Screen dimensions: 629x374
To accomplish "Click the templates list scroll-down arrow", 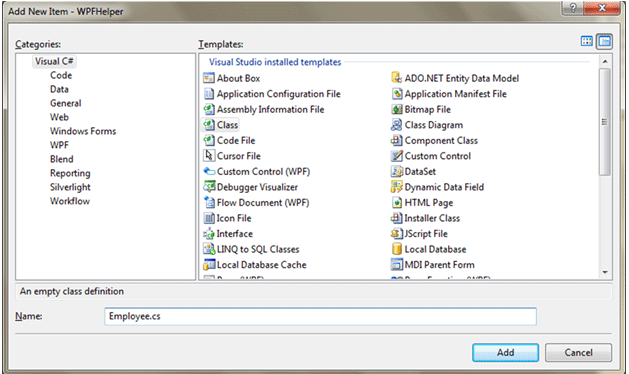I will pos(605,272).
